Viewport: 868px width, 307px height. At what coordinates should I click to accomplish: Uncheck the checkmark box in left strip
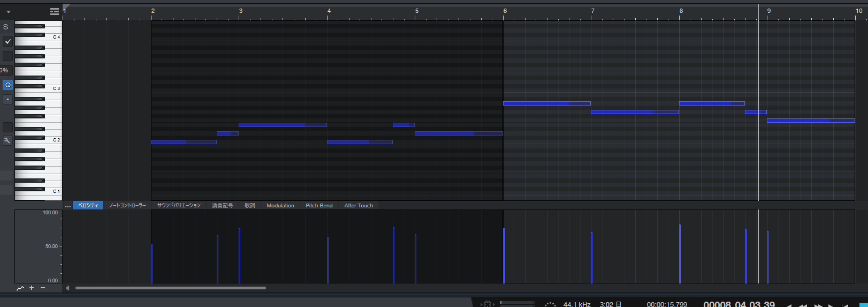point(7,41)
